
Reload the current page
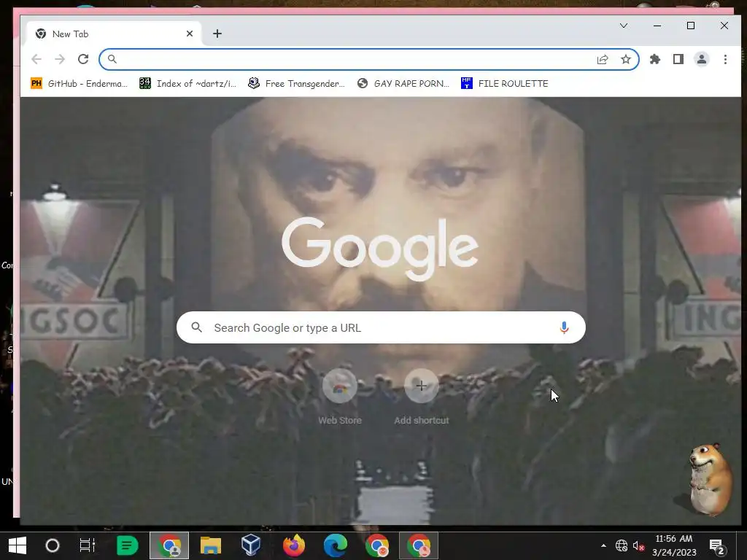tap(83, 59)
